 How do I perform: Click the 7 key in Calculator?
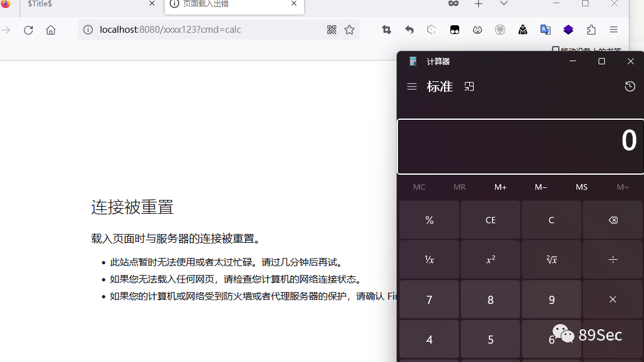tap(429, 300)
